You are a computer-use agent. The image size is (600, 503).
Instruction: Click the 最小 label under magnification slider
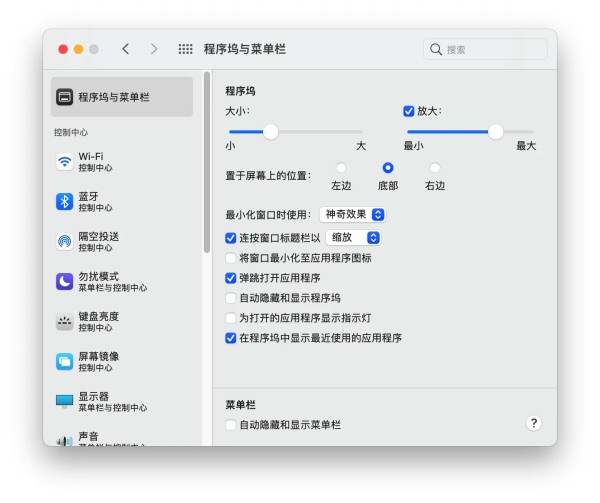[414, 146]
